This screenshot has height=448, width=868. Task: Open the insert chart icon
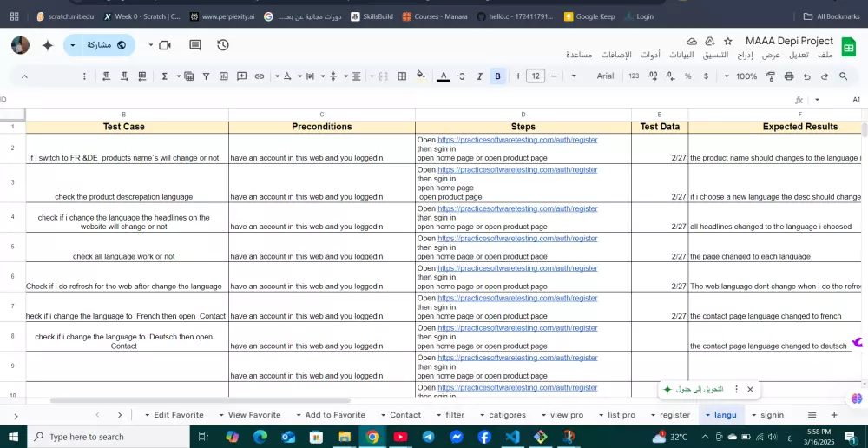point(223,76)
